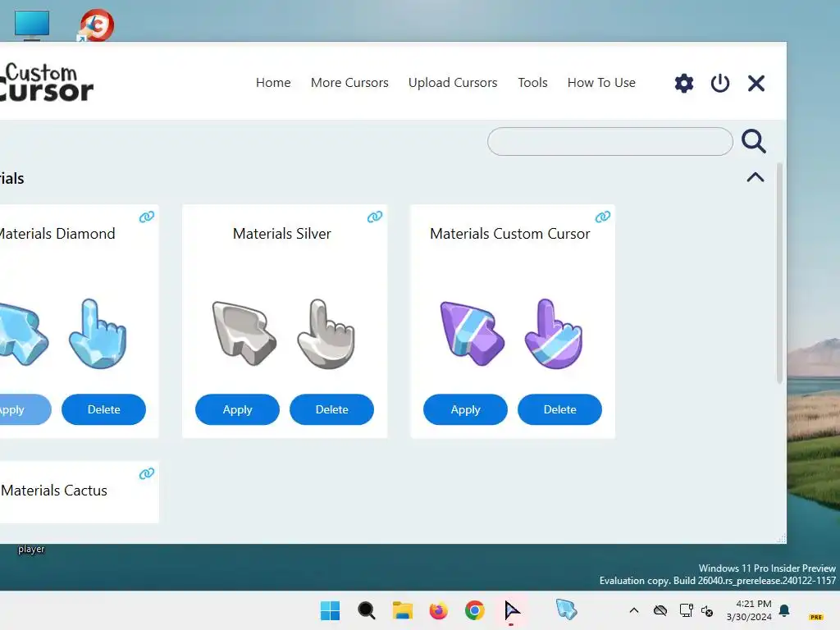Select the silver arrow cursor image
The image size is (840, 630).
click(x=244, y=333)
